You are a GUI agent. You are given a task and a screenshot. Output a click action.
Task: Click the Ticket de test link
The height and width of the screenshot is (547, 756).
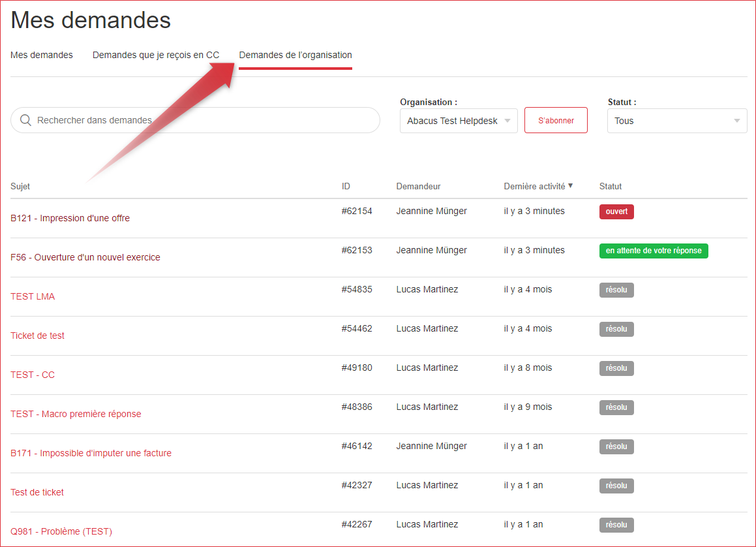point(37,336)
